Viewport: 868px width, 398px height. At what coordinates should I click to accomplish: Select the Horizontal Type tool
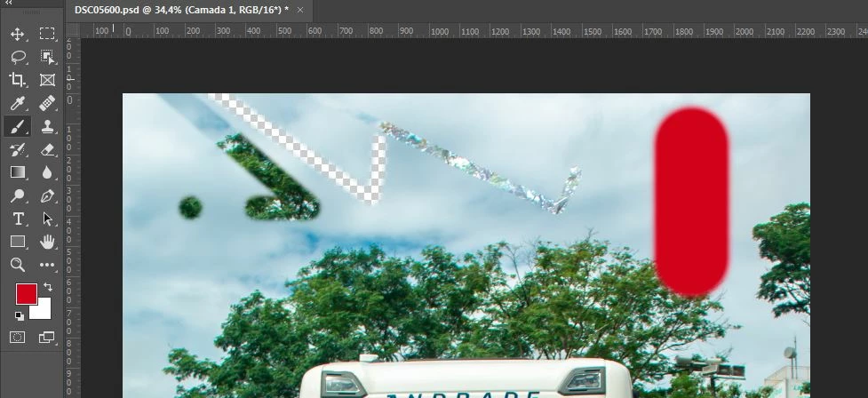click(x=17, y=219)
